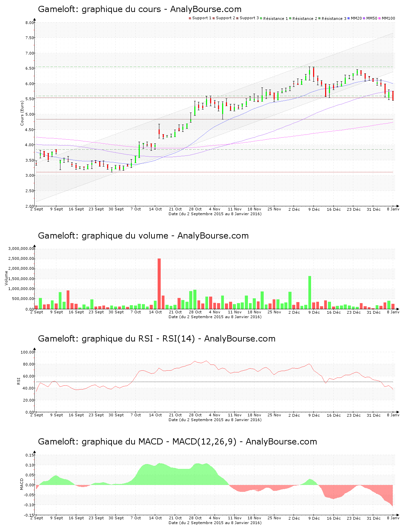Click '25 Nov' date on volume chart axis
Image resolution: width=412 pixels, height=532 pixels.
[274, 312]
